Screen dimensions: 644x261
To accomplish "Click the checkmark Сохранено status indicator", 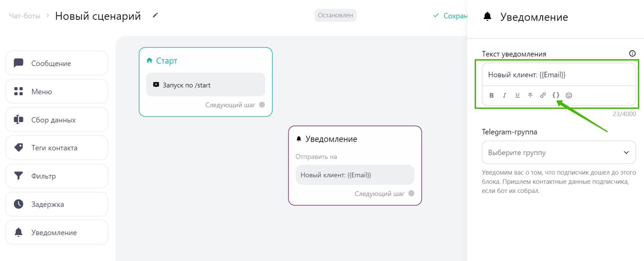I will click(450, 16).
